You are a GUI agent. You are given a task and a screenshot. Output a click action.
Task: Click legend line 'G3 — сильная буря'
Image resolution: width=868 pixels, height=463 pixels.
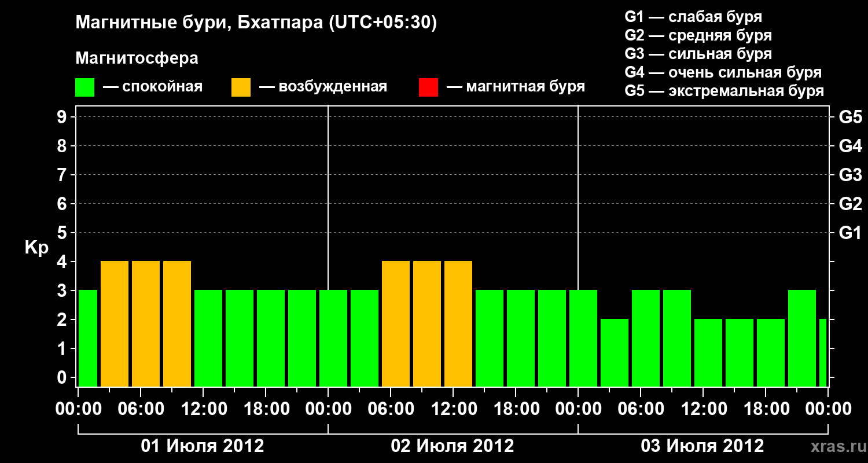pos(698,54)
